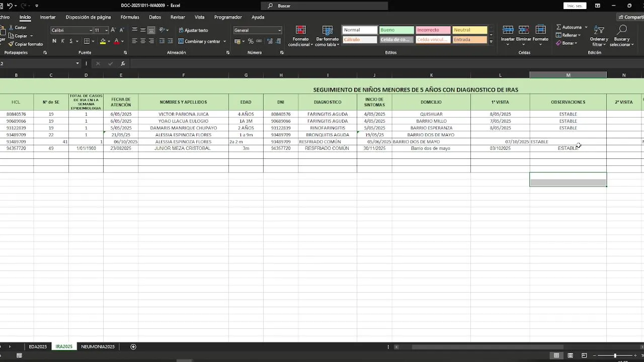The image size is (644, 362).
Task: Open text orientation options
Action: (x=164, y=30)
